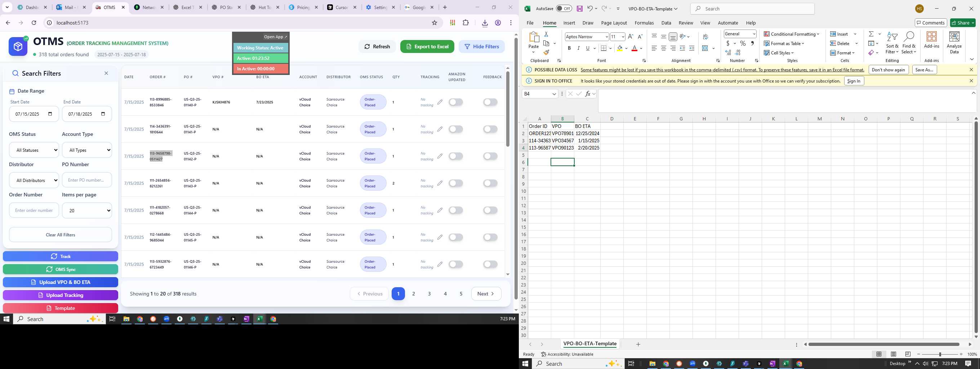Turn on the Excel AutoSave switch

pos(564,9)
